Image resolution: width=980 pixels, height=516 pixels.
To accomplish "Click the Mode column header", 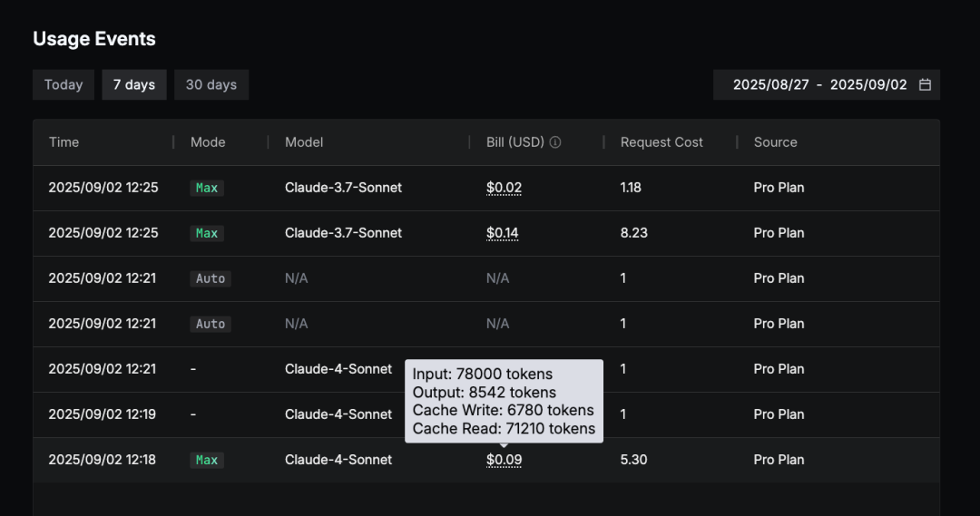I will point(208,142).
